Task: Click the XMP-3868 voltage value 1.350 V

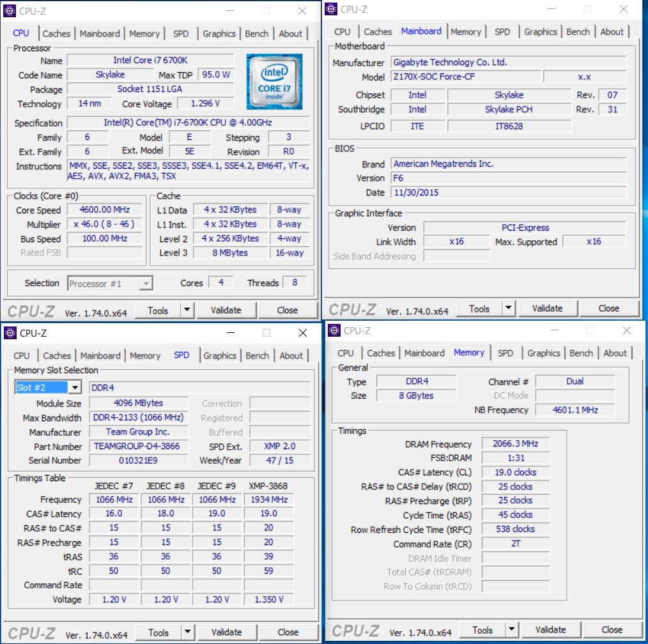Action: click(268, 599)
